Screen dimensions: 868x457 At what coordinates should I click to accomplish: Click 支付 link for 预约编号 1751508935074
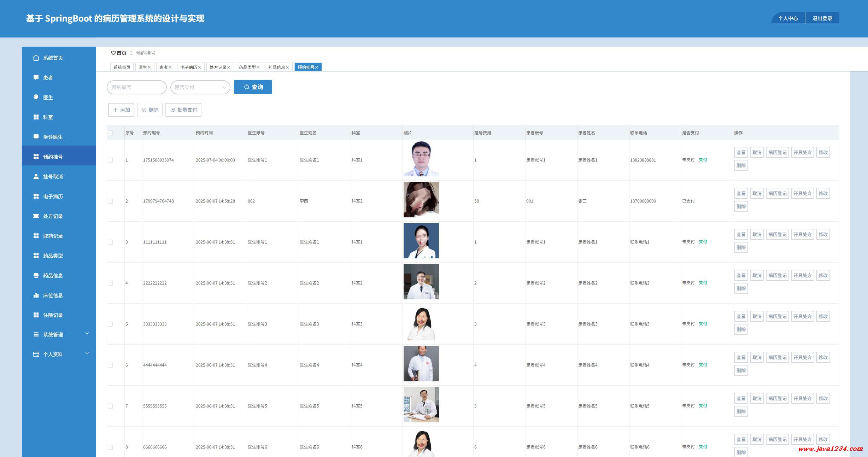pyautogui.click(x=703, y=160)
